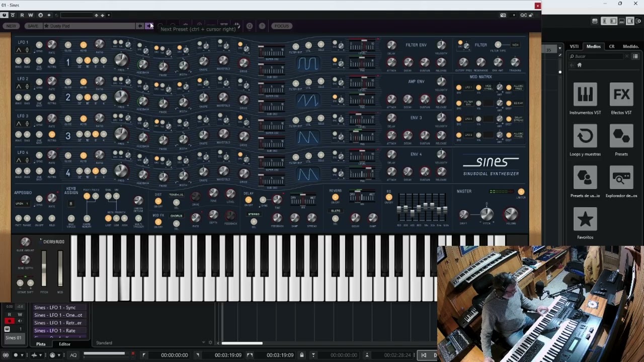The image size is (644, 362).
Task: Click the AQ button in transport bar
Action: click(73, 355)
